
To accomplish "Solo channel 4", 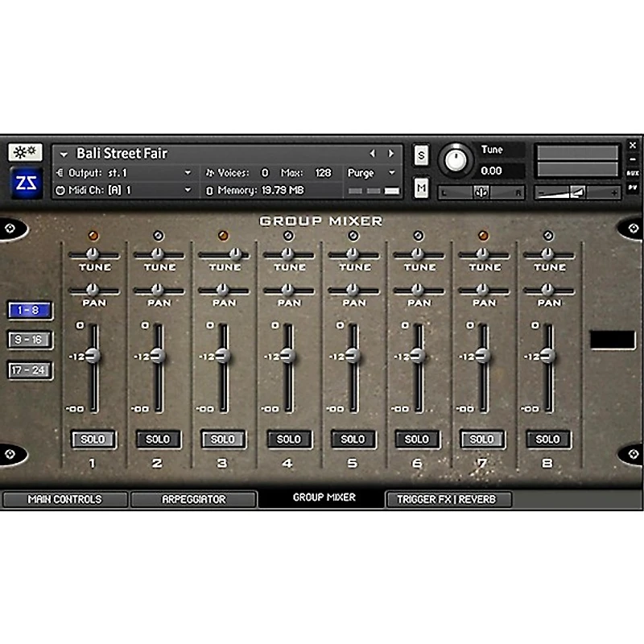I will click(x=289, y=440).
